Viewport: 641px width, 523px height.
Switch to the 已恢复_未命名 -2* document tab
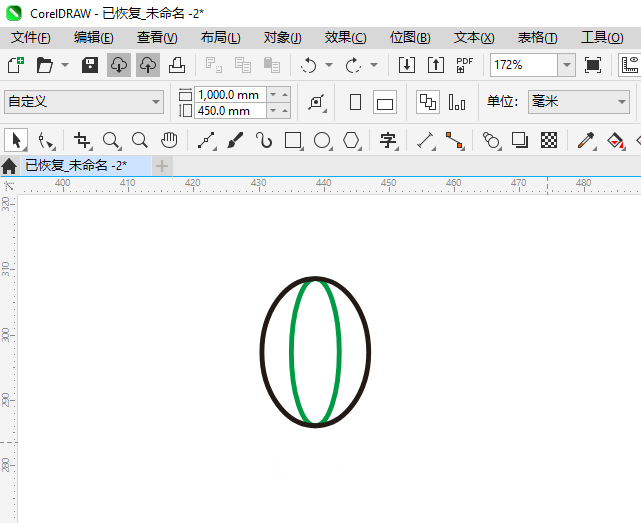(76, 165)
